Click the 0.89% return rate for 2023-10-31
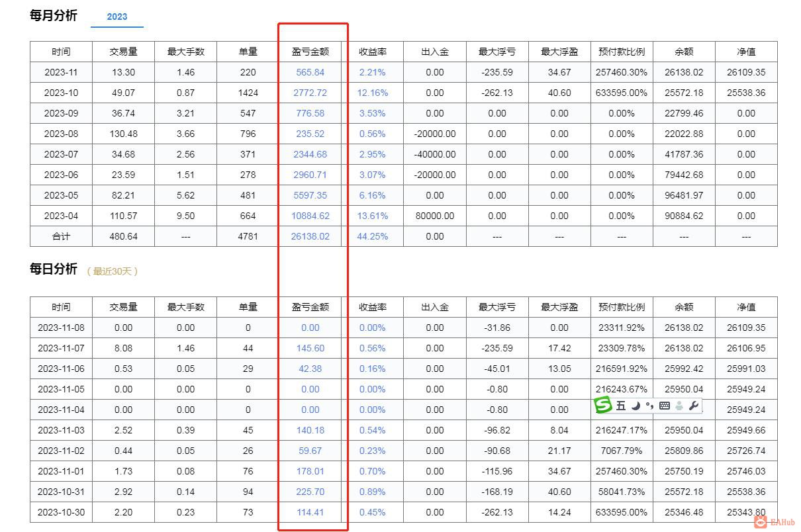The width and height of the screenshot is (801, 532). pos(373,492)
